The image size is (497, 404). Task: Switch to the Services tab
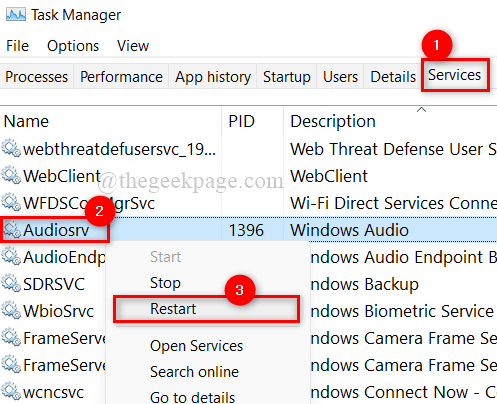455,75
